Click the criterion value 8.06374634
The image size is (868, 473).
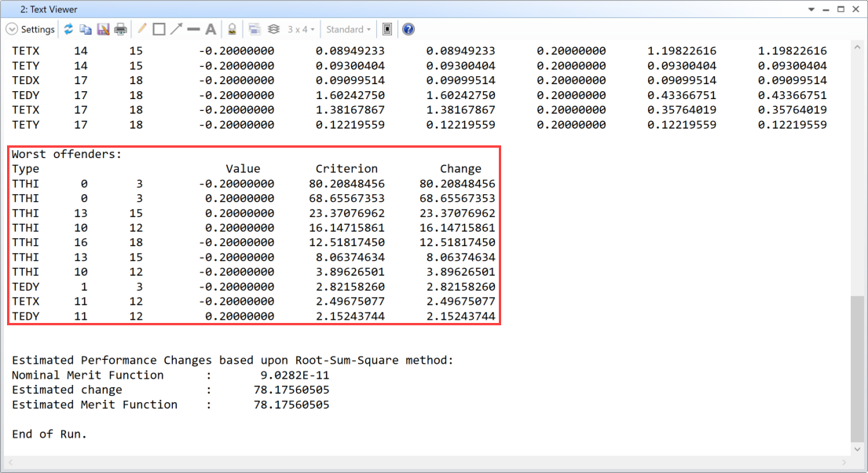pyautogui.click(x=350, y=257)
